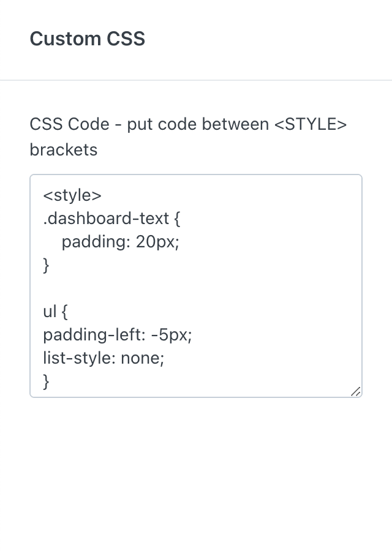Click the final closing brace line
Viewport: 392px width, 551px height.
pos(46,381)
